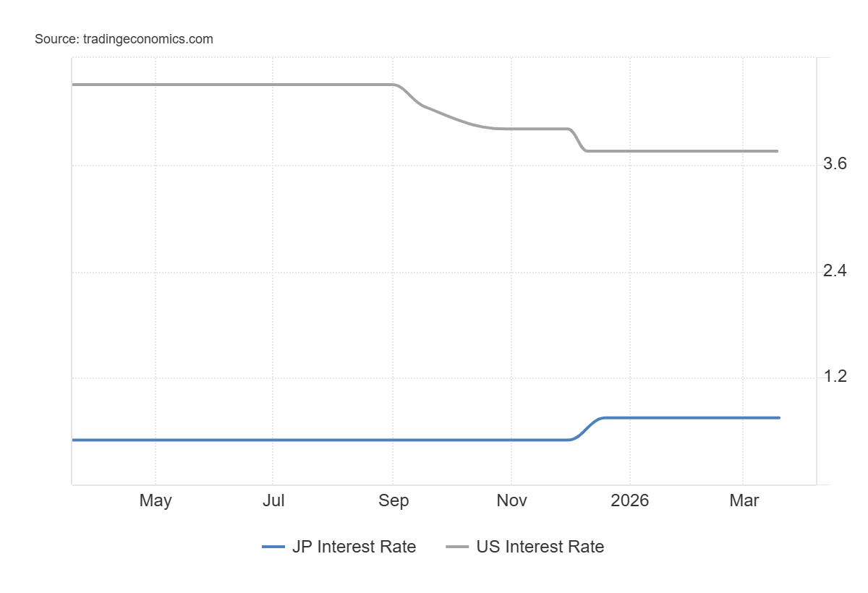Toggle the JP Interest Rate legend label
868x593 pixels.
pos(354,547)
